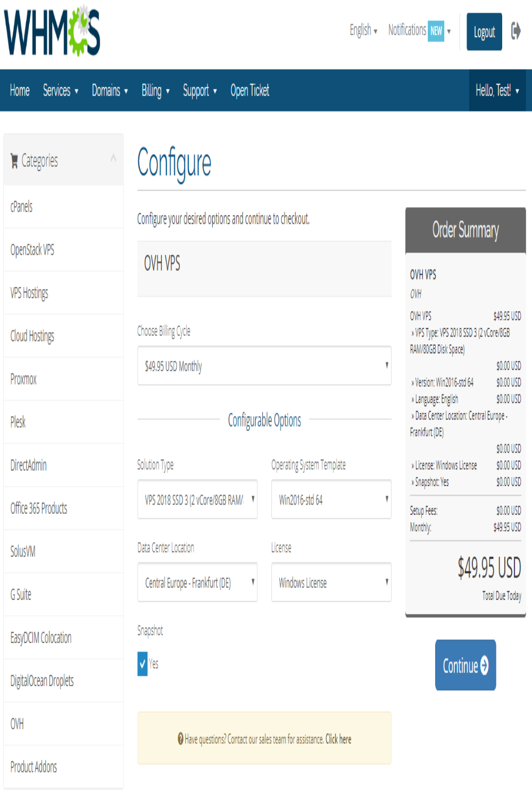Viewport: 532px width, 798px height.
Task: Select the OpenStack VPS category
Action: pyautogui.click(x=63, y=250)
